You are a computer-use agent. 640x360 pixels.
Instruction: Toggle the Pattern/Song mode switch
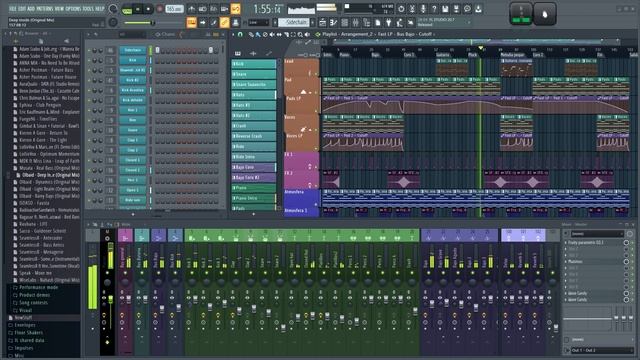pos(127,10)
